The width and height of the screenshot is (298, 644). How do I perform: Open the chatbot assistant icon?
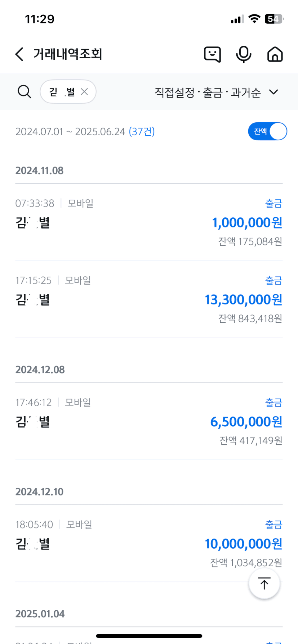click(212, 54)
